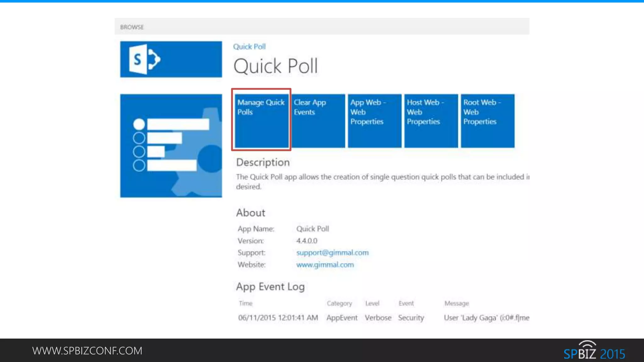Click the WWW.SPBIZCONF.COM footer text

pyautogui.click(x=87, y=351)
